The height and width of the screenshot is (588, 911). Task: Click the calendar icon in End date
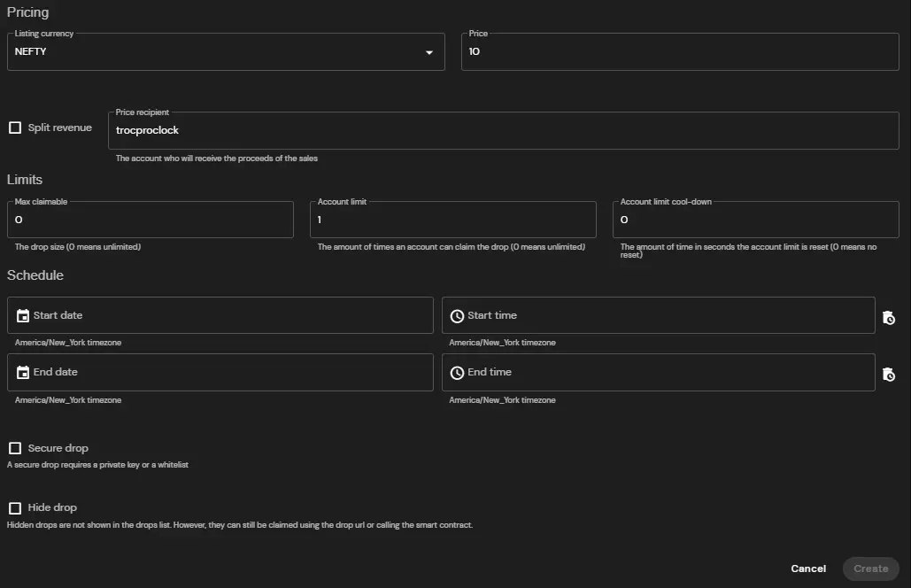coord(23,373)
